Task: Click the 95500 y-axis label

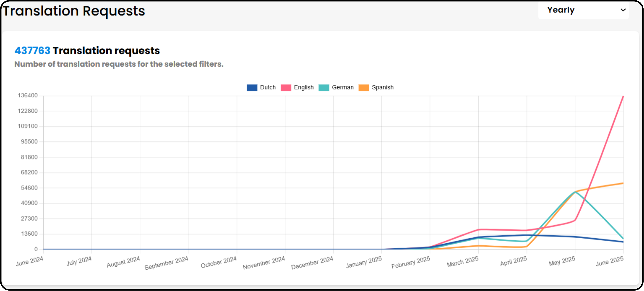Action: click(29, 142)
